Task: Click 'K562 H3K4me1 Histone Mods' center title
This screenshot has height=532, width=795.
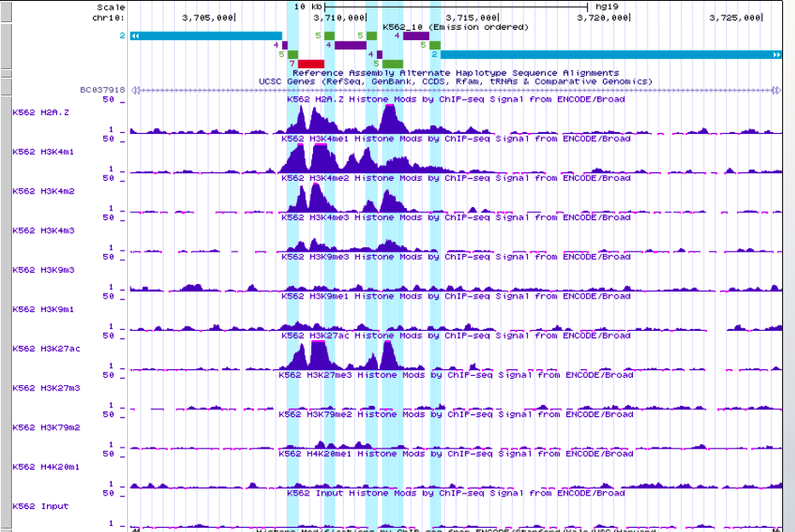Action: point(456,139)
